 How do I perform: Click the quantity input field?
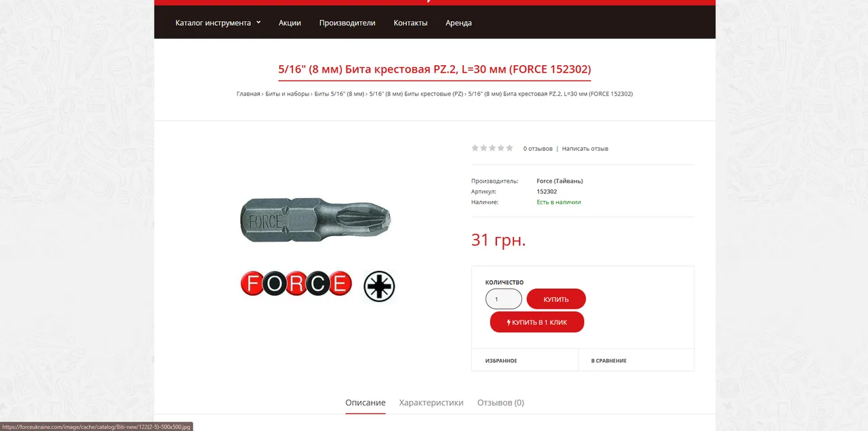tap(504, 299)
